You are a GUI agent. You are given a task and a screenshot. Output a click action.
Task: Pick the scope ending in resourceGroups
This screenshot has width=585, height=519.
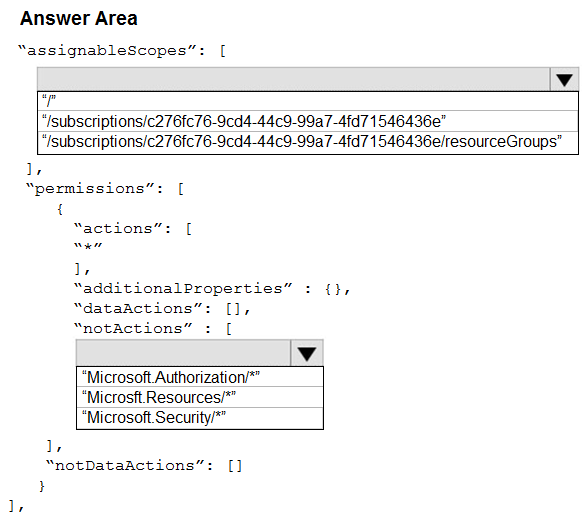[x=308, y=142]
